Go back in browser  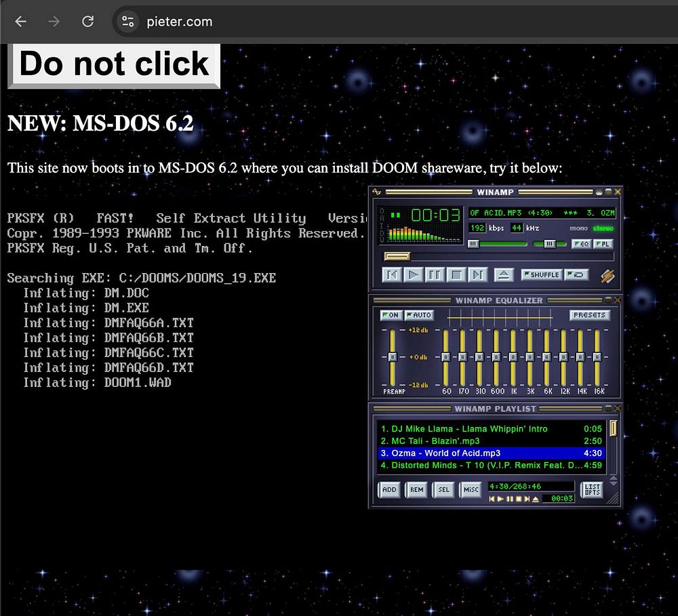pyautogui.click(x=21, y=21)
